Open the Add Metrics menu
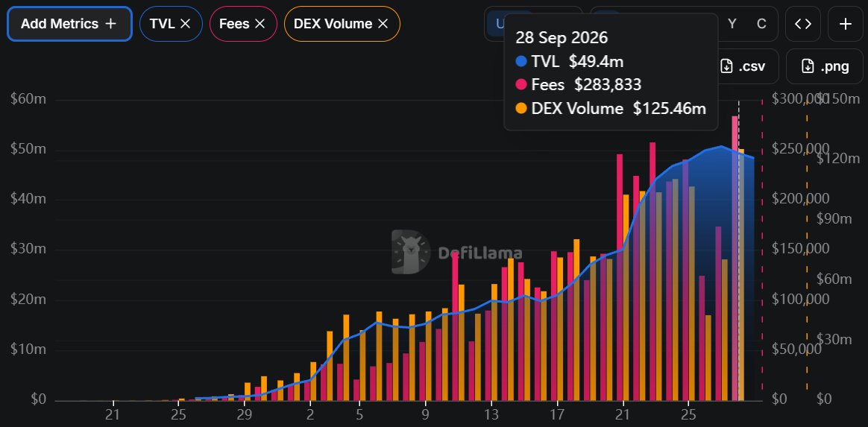868x427 pixels. click(x=69, y=24)
